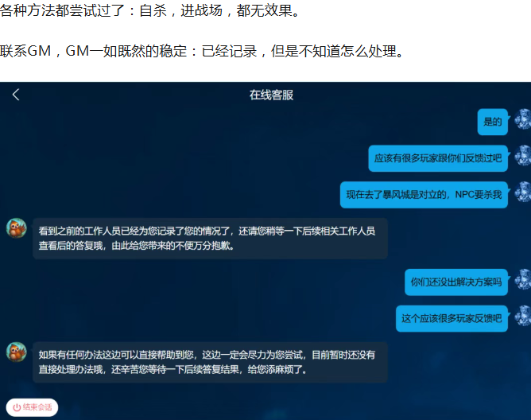Click agent avatar beside 如果有任何办法 reply
Image resolution: width=531 pixels, height=420 pixels.
(17, 352)
